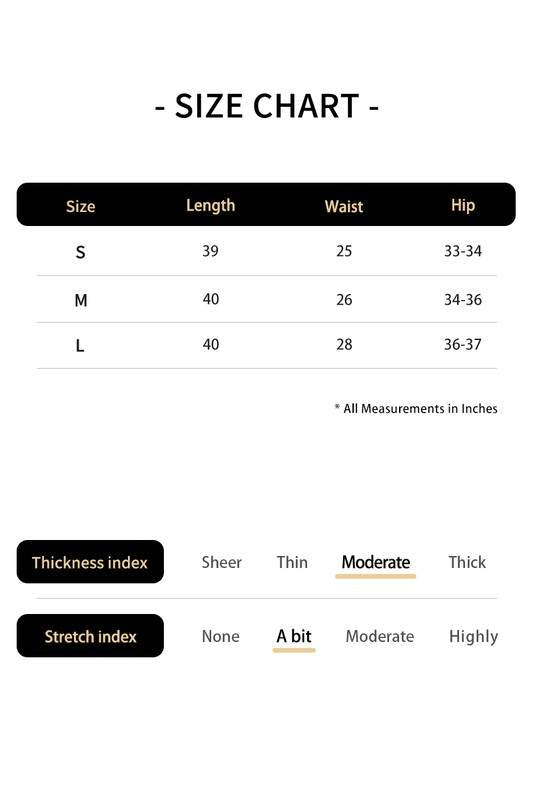Click the SIZE CHART title
Viewport: 533px width, 800px height.
[x=267, y=106]
